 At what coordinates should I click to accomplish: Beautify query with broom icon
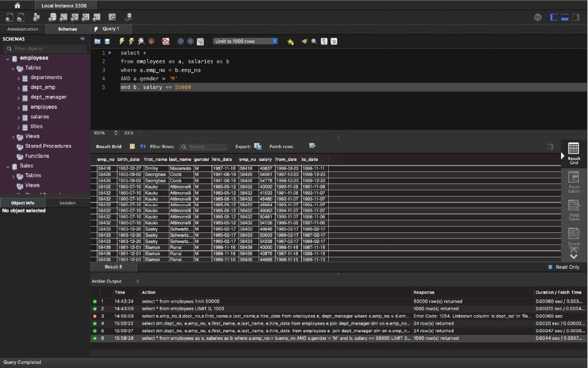click(304, 41)
